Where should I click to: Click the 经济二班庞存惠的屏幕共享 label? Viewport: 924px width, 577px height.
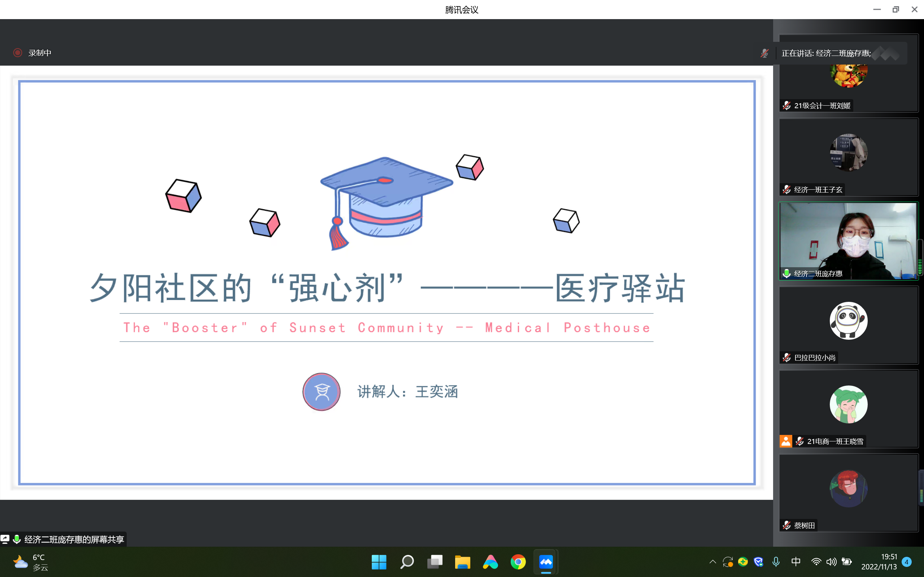click(74, 539)
